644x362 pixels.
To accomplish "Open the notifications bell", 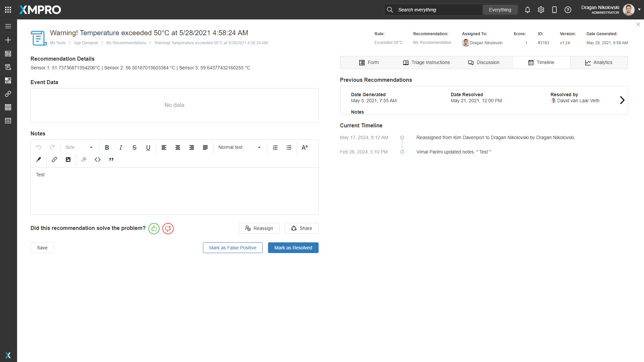I will [x=528, y=10].
